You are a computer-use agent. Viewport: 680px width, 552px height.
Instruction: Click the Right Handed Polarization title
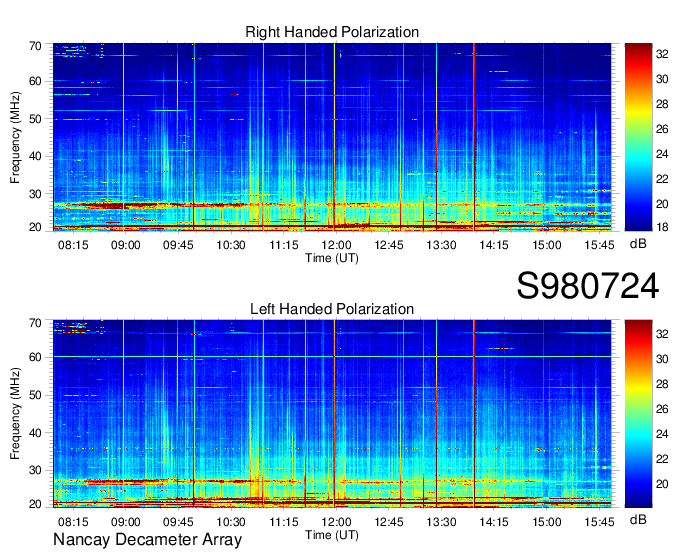(332, 32)
